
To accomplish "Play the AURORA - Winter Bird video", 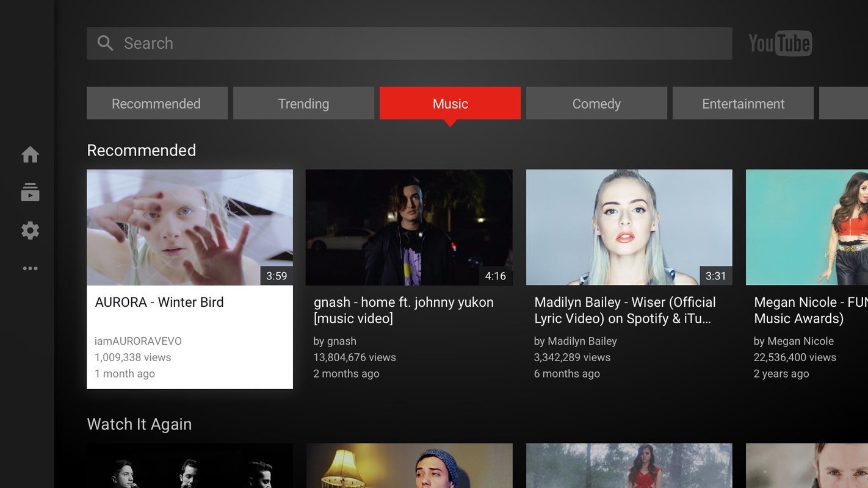I will point(190,227).
